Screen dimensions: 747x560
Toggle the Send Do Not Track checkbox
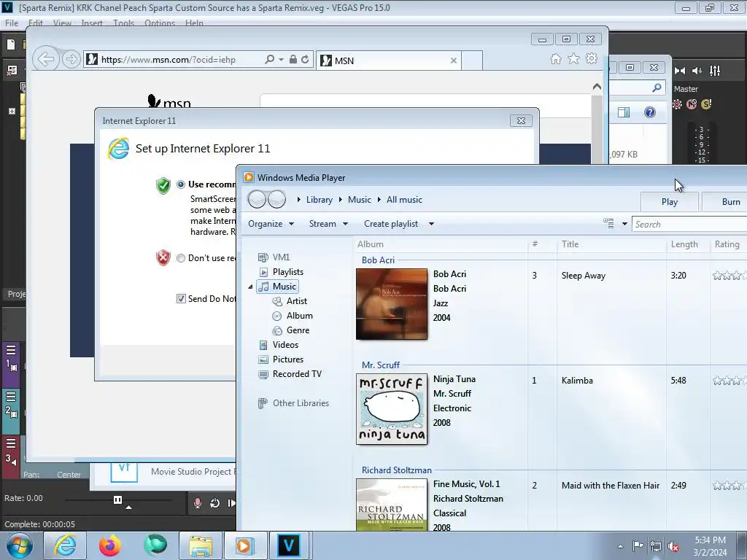point(181,298)
